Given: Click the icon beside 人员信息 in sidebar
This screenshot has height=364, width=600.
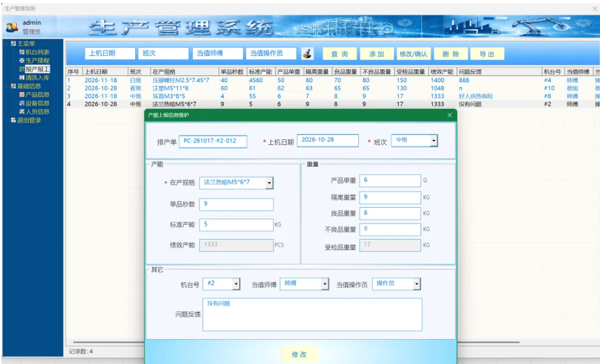Looking at the screenshot, I should pyautogui.click(x=22, y=111).
